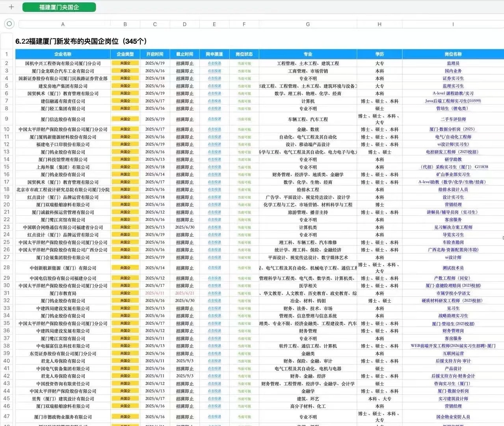Screen dimensions: 504x426
Task: Open the 福建厦门央国企 sheet tab
Action: (x=59, y=7)
